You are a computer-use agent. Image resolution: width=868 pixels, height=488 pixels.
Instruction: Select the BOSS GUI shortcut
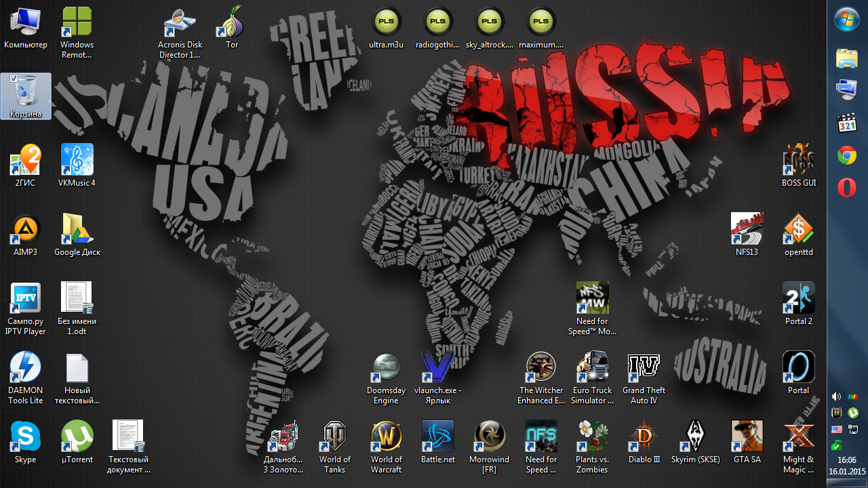click(799, 166)
